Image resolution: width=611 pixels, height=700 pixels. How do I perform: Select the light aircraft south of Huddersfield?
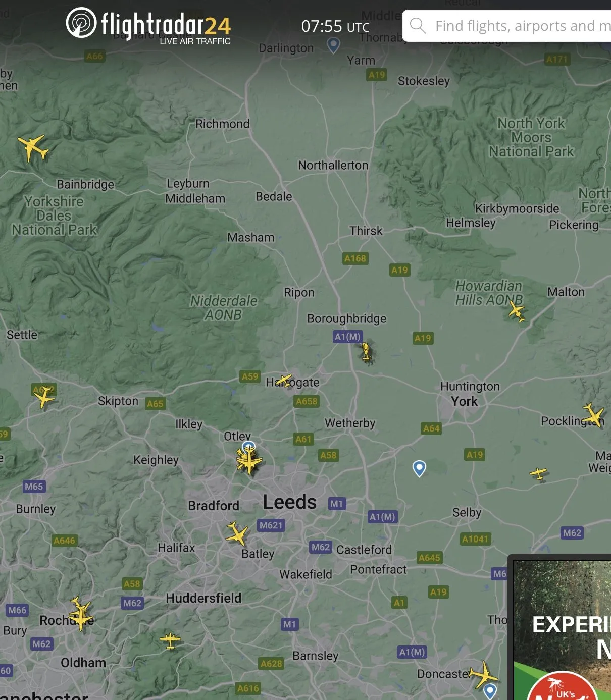170,640
